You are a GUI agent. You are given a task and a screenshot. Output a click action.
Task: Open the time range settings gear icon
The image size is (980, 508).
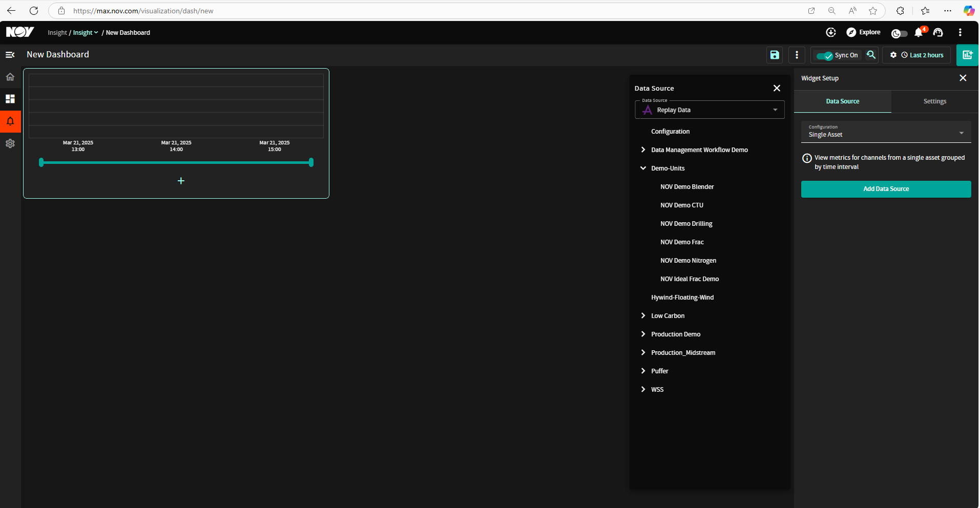click(x=893, y=55)
